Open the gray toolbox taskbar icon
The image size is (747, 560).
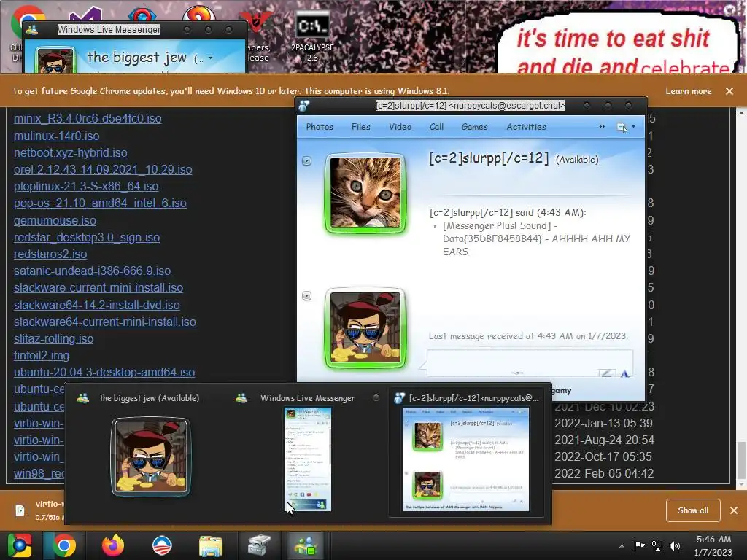point(259,545)
